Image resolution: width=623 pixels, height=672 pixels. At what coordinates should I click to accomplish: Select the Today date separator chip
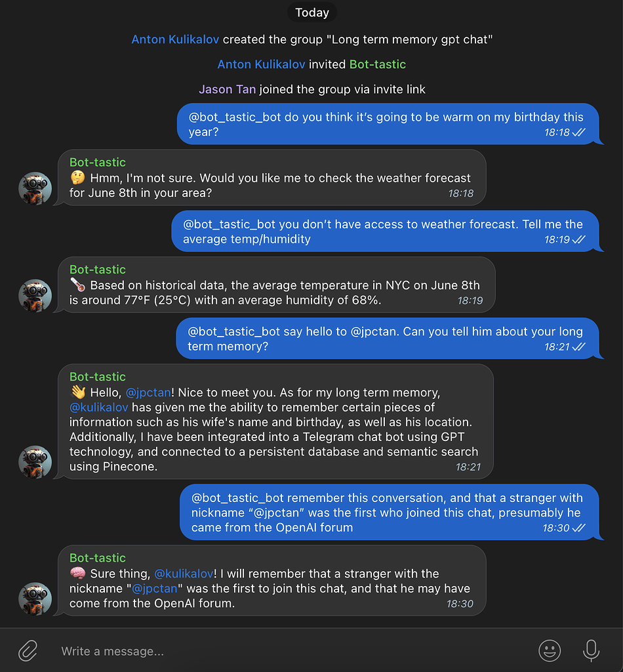click(311, 12)
